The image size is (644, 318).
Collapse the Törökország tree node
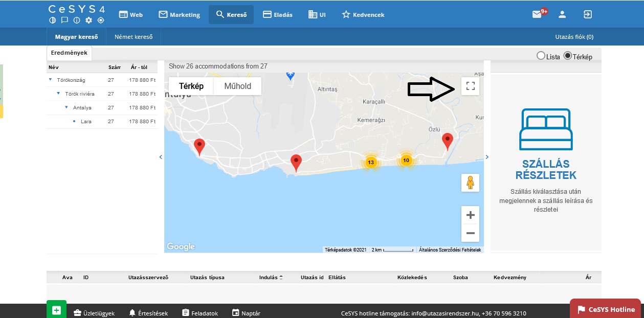(x=50, y=80)
